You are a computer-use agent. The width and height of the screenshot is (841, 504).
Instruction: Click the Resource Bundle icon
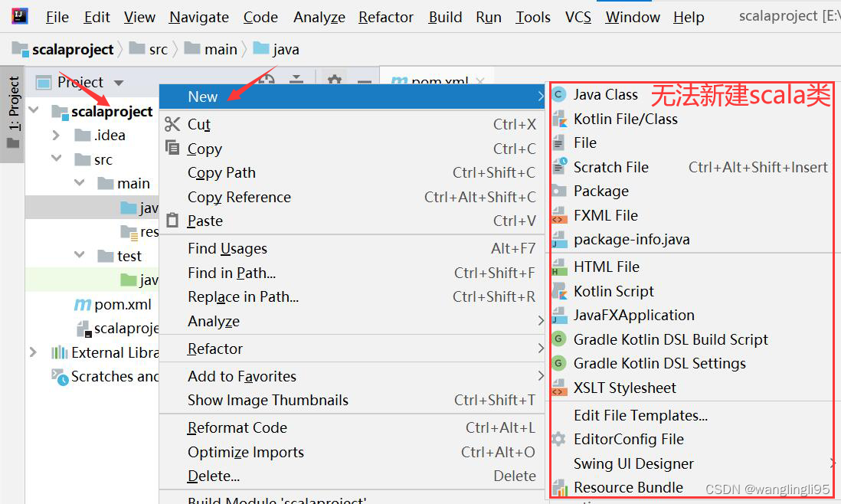pyautogui.click(x=559, y=487)
